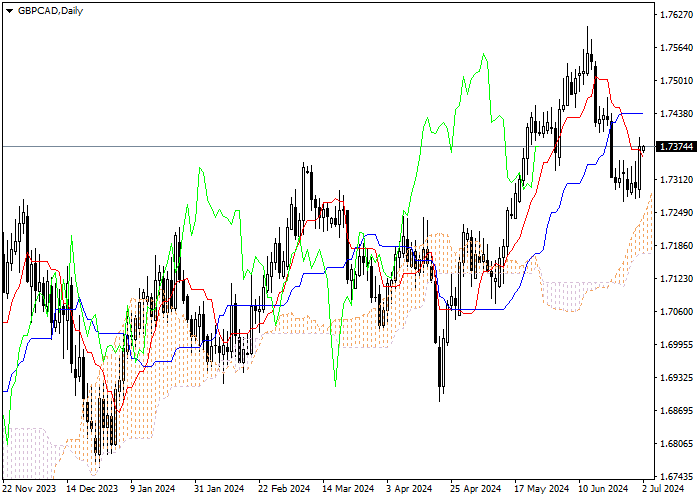The image size is (700, 500).
Task: Click price scale value 1.68065
Action: [677, 444]
